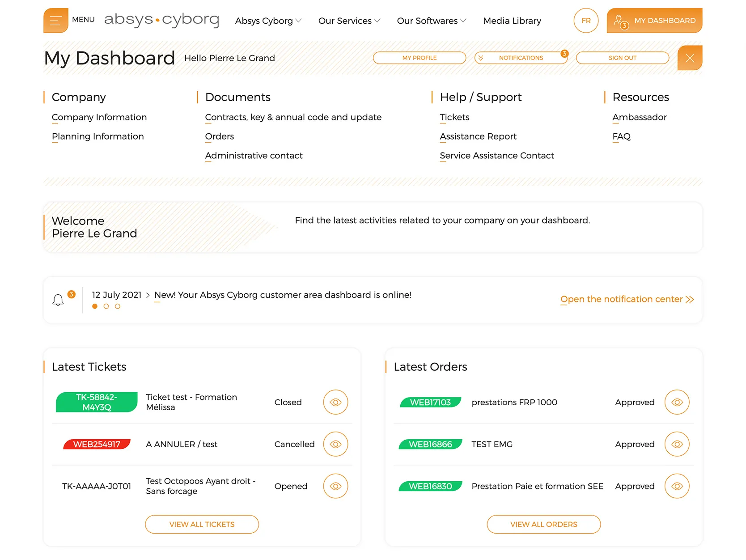Screen dimensions: 746x560
Task: Open Assistance Report link
Action: [x=478, y=136]
